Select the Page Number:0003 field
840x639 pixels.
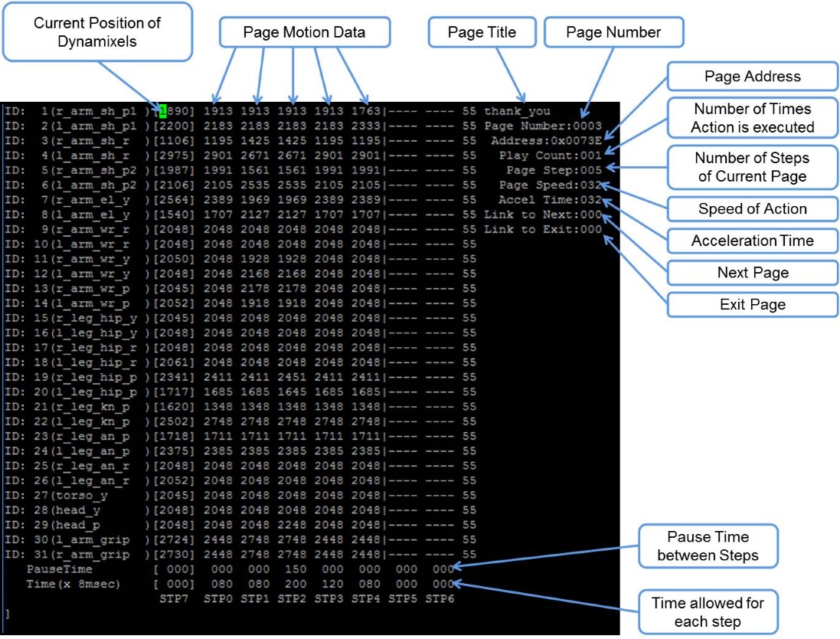(543, 126)
